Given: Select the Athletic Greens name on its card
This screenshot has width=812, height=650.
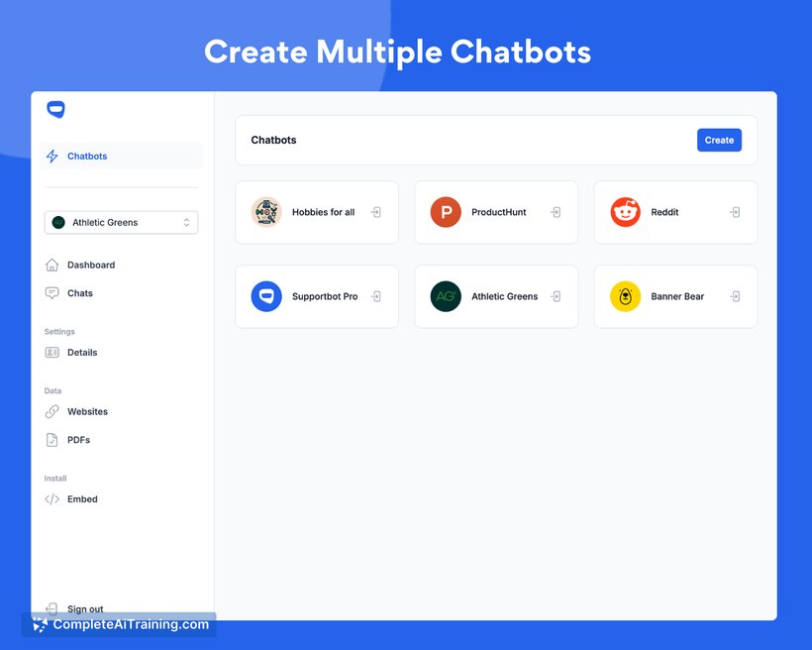Looking at the screenshot, I should click(x=504, y=296).
